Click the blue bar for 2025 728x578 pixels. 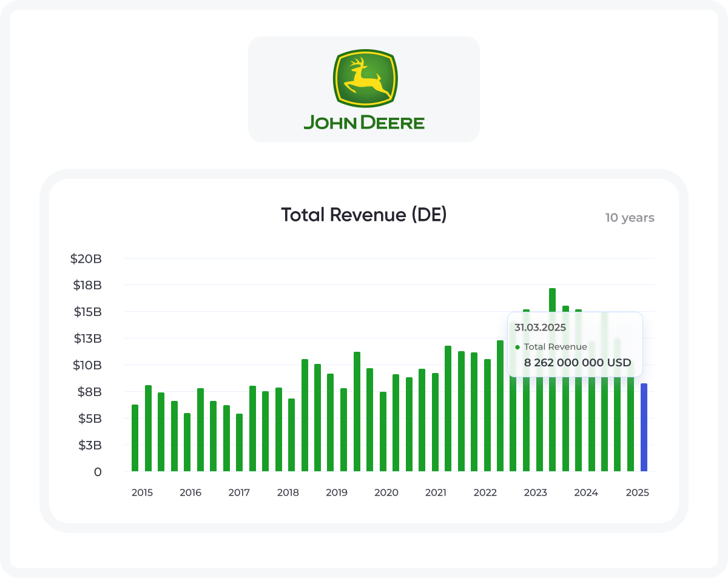[644, 427]
